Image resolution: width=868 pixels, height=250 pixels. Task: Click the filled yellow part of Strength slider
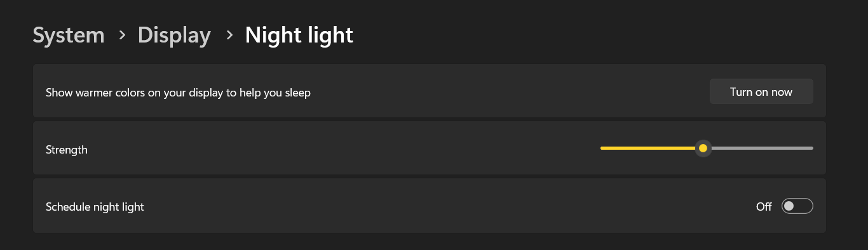click(648, 148)
